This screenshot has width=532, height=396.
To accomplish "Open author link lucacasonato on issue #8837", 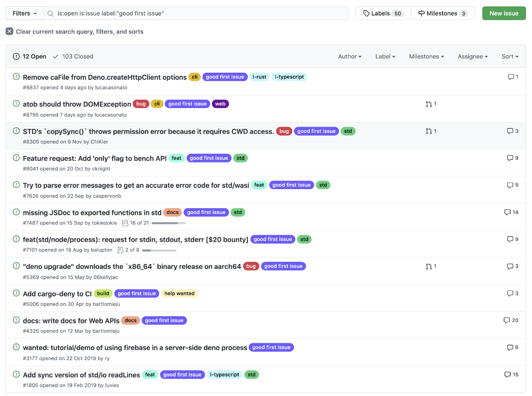I will coord(111,88).
